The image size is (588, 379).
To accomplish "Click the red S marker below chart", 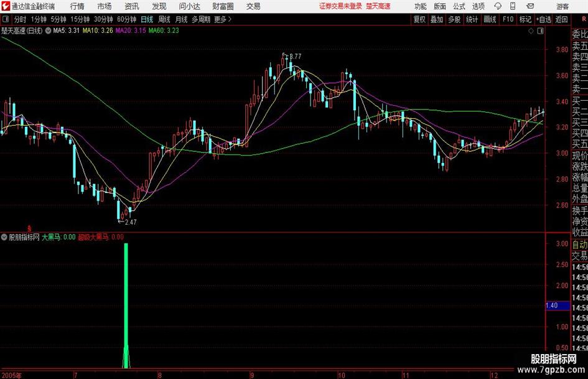I will [29, 228].
